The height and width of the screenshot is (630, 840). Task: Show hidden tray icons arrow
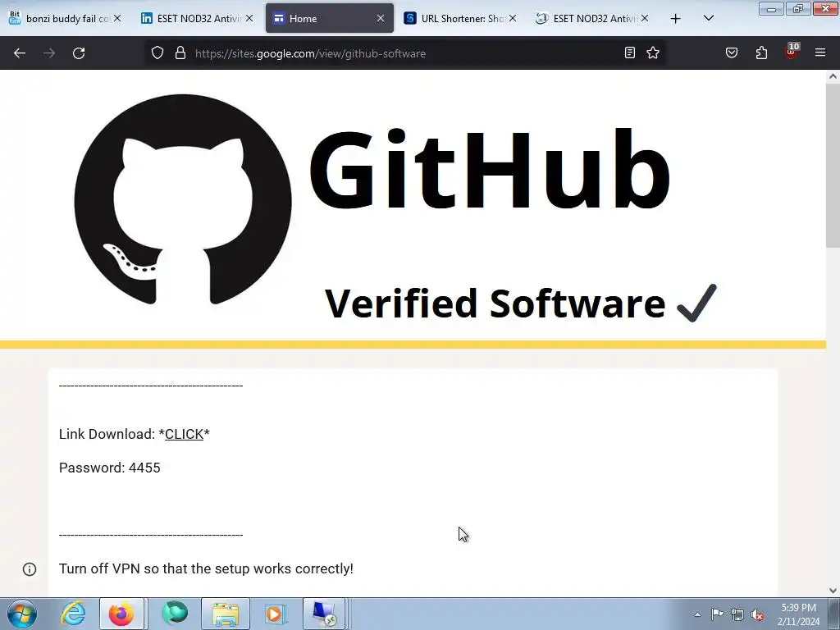tap(697, 614)
